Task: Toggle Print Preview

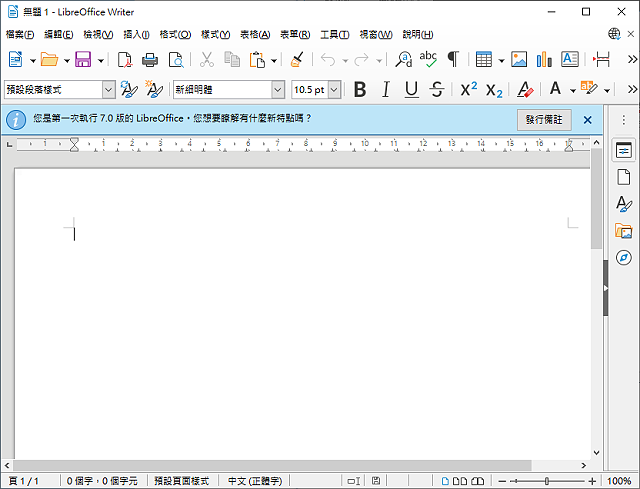Action: (x=176, y=60)
